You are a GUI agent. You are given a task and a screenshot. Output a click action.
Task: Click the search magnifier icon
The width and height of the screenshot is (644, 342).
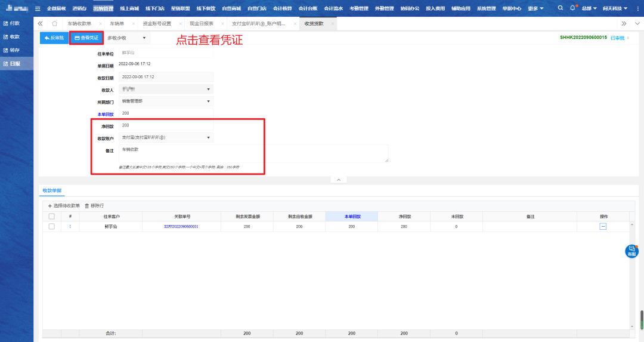560,8
